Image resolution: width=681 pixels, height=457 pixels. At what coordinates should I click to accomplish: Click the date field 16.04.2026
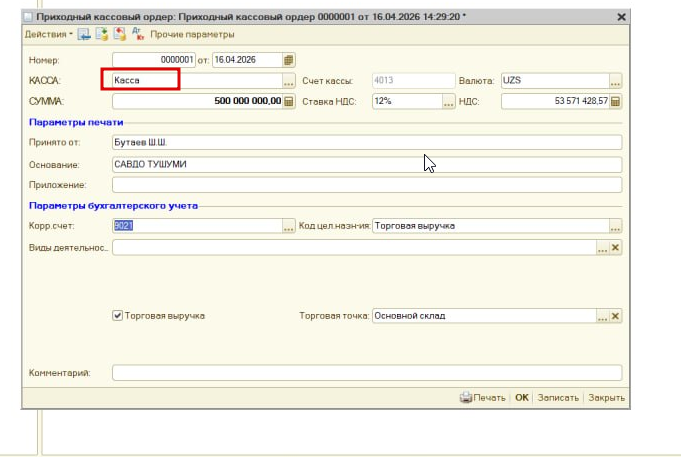(x=248, y=60)
